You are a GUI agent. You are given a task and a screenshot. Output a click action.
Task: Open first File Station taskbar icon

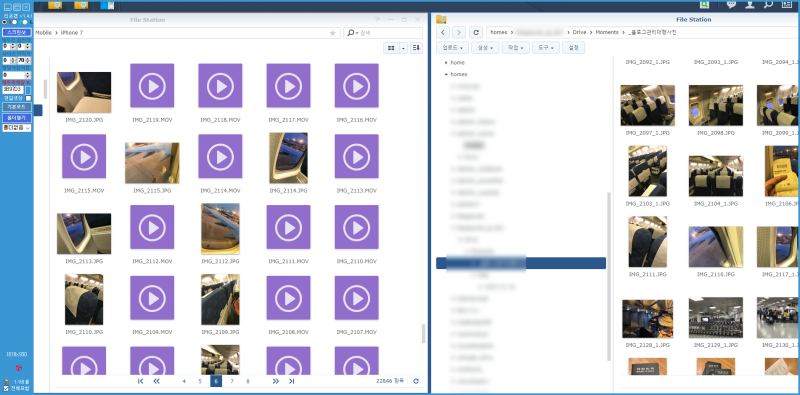tap(55, 5)
